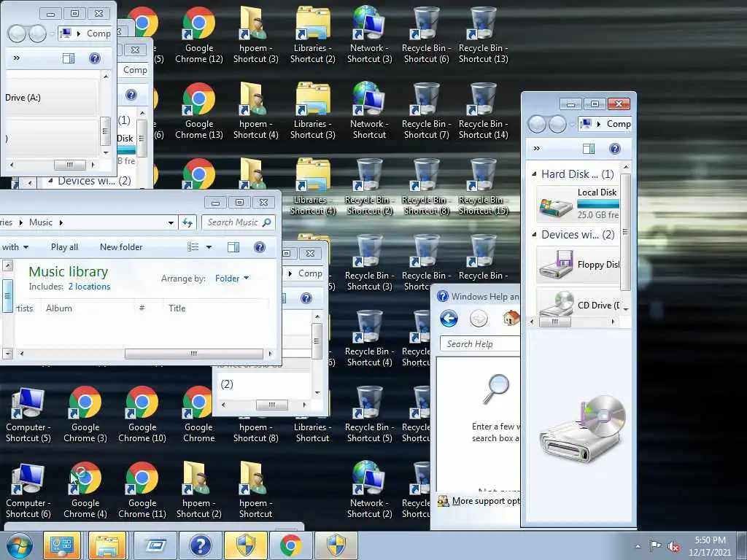Open Computer - Shortcut (6) icon

[x=28, y=489]
